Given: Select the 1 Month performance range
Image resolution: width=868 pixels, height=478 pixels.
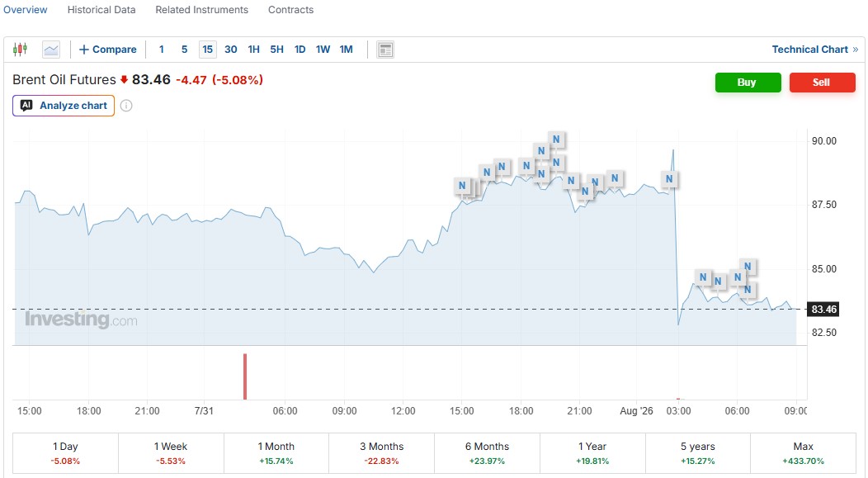Looking at the screenshot, I should (276, 453).
